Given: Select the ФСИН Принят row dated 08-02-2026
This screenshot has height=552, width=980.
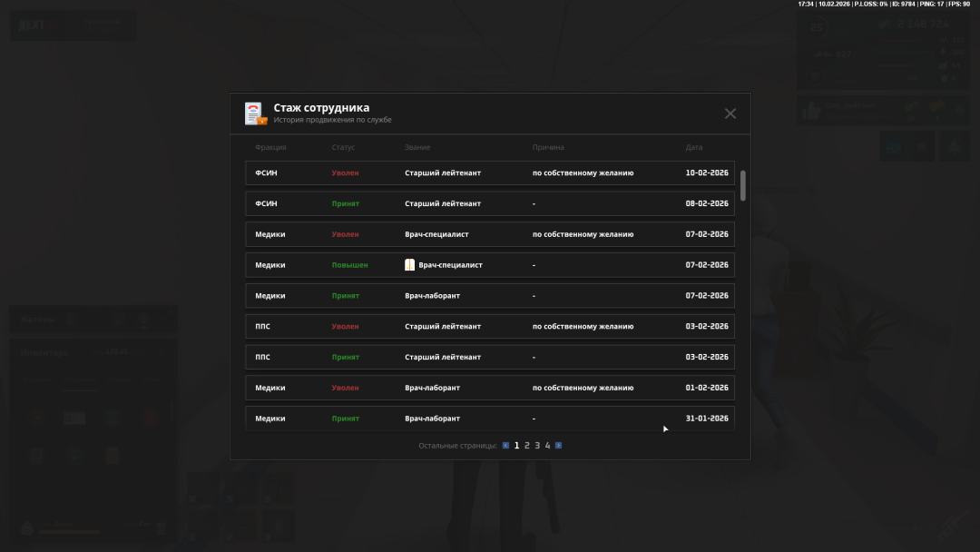Looking at the screenshot, I should [x=490, y=203].
